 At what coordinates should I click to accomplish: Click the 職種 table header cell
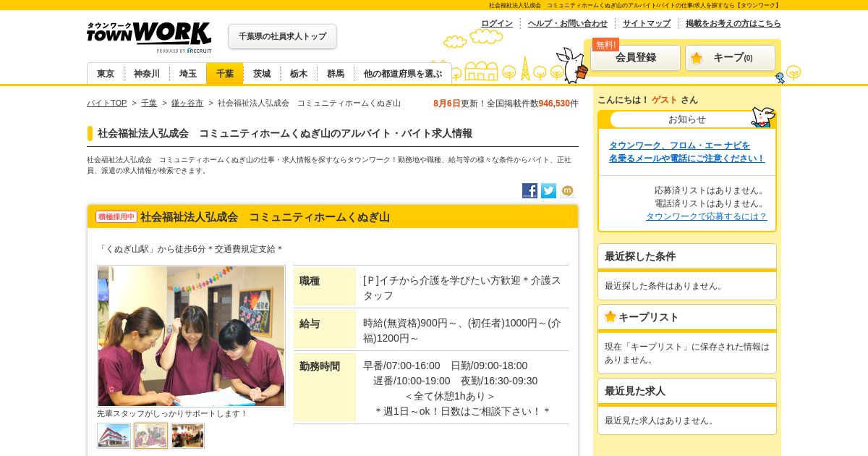click(x=325, y=287)
